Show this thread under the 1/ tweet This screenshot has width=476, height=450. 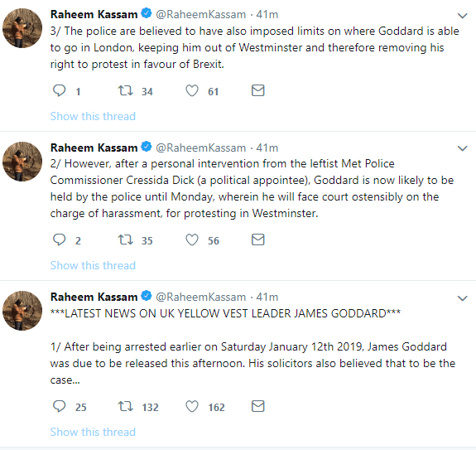93,432
